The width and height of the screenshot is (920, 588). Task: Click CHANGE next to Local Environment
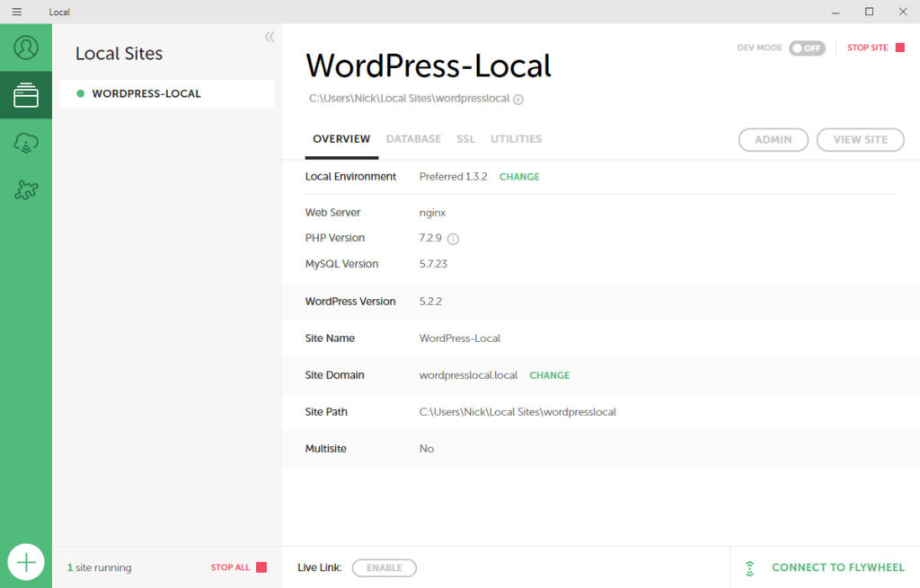tap(519, 177)
